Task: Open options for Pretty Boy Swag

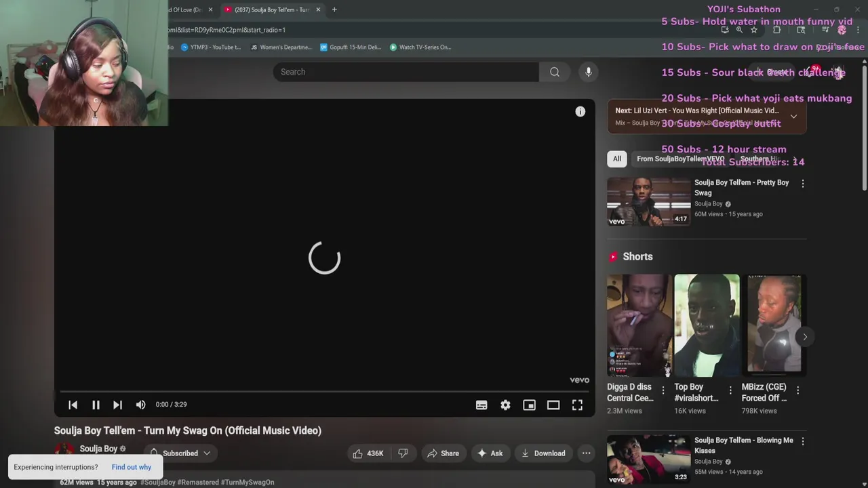Action: coord(803,184)
